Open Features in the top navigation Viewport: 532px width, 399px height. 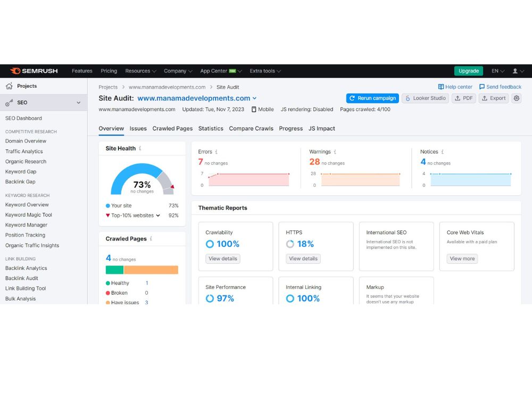tap(82, 71)
